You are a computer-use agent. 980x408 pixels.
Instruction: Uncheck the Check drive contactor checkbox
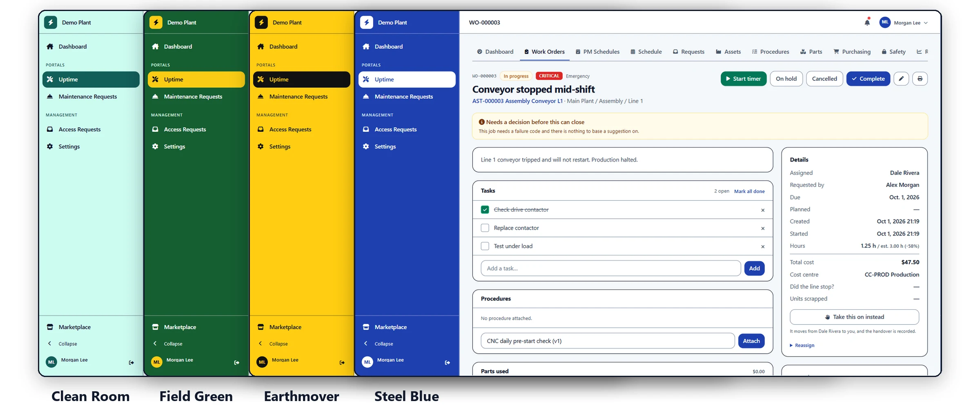click(485, 210)
